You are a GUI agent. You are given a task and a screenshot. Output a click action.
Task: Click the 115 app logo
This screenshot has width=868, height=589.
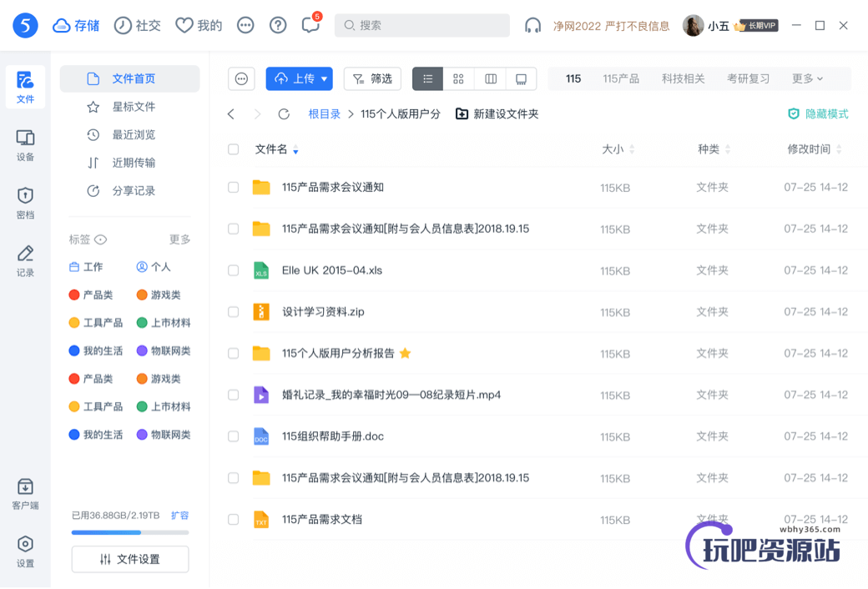click(x=25, y=26)
